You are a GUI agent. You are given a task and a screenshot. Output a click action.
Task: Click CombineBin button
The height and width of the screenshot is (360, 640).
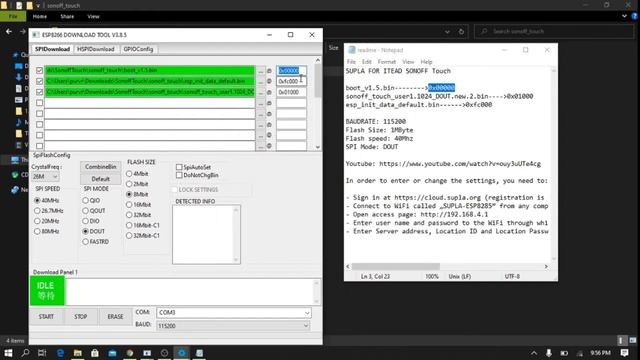click(x=100, y=167)
